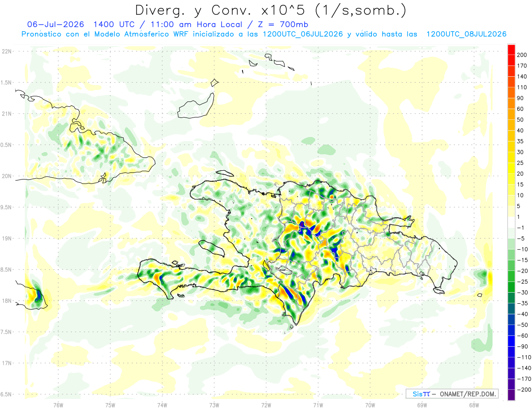Click the '72W' longitude label
Viewport: 532px width, 411px height.
point(266,404)
